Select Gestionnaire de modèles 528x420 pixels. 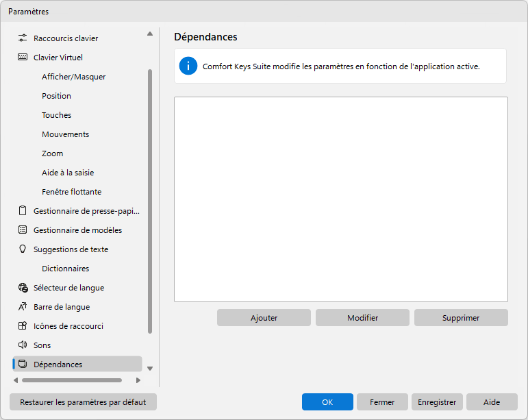[77, 230]
